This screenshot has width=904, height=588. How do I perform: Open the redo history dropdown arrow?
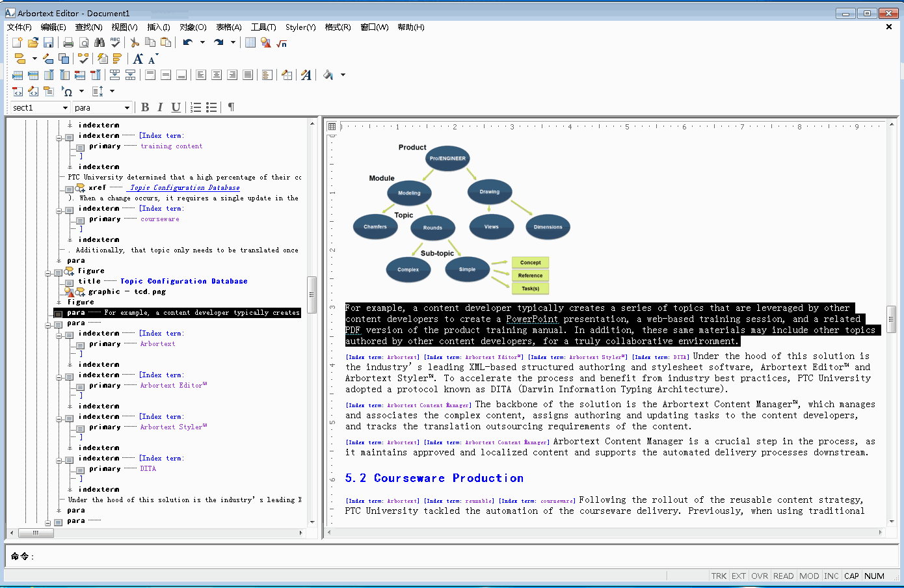point(233,42)
